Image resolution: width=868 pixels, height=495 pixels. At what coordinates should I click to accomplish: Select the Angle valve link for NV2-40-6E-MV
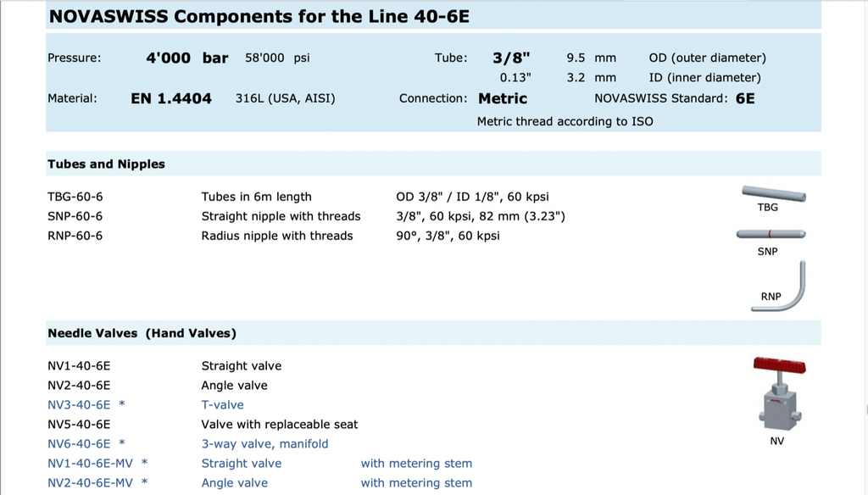point(234,483)
